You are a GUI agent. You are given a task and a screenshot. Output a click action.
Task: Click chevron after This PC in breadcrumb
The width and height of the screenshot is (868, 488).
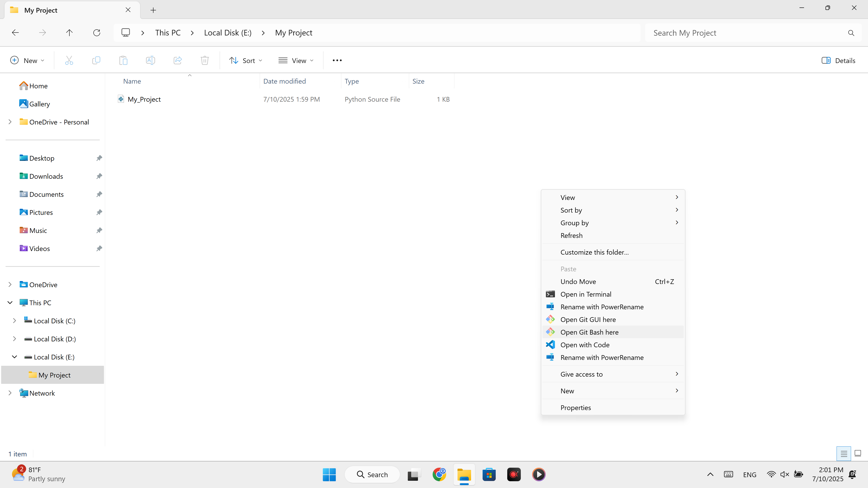[x=192, y=33]
